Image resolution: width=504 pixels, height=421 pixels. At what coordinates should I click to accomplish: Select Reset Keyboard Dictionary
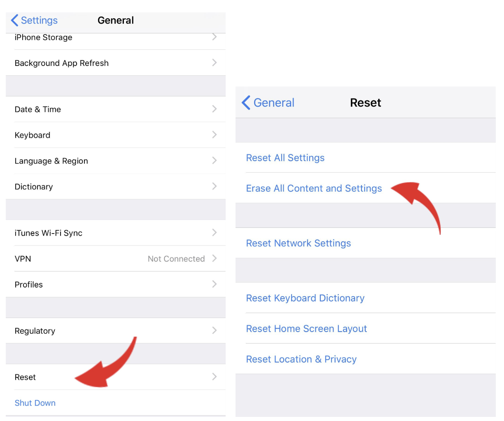[305, 298]
